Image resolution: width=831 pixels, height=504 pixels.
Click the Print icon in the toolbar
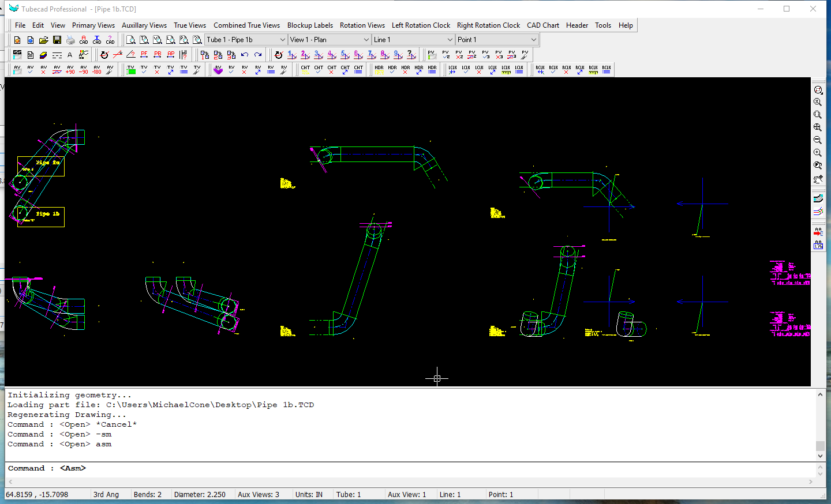pos(70,40)
